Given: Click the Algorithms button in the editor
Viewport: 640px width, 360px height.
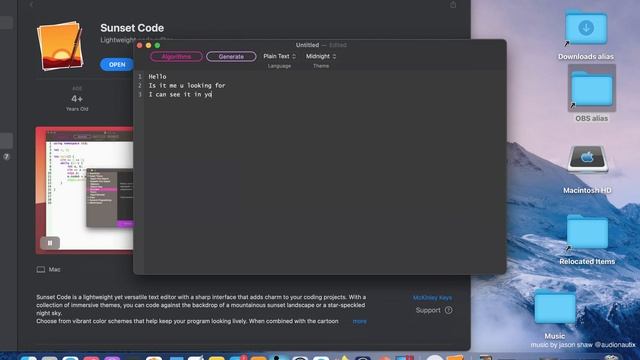Looking at the screenshot, I should (x=176, y=56).
